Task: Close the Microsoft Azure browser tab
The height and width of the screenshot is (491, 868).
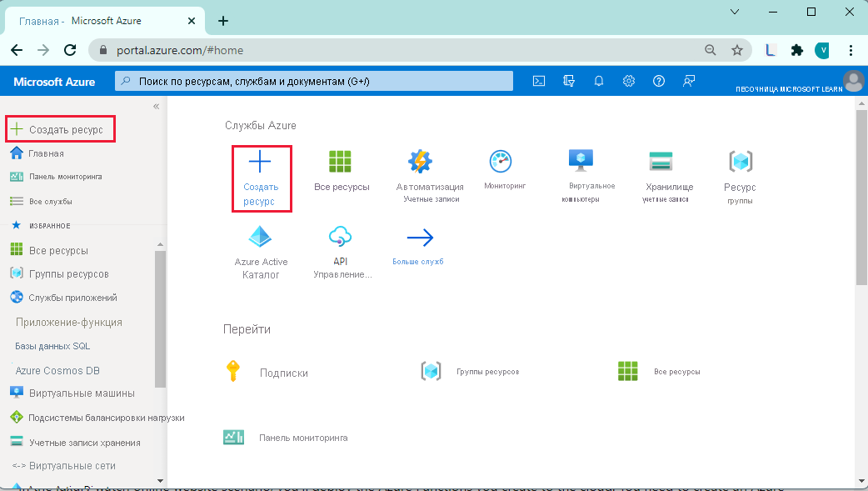Action: click(192, 21)
